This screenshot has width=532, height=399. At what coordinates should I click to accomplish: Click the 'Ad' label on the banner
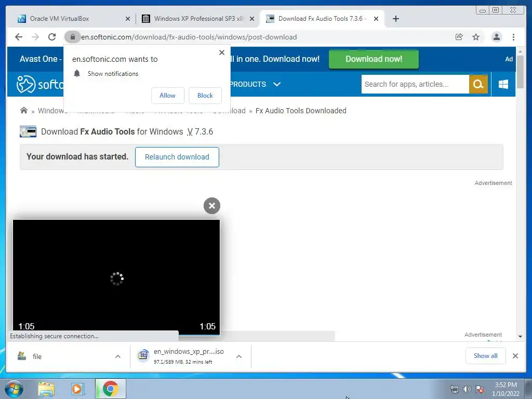pos(509,59)
